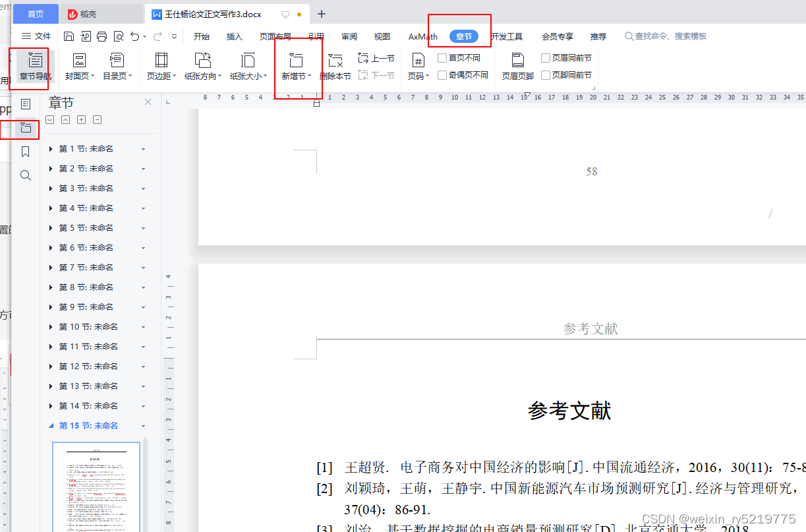Switch to the 插入 ribbon tab

click(x=235, y=36)
